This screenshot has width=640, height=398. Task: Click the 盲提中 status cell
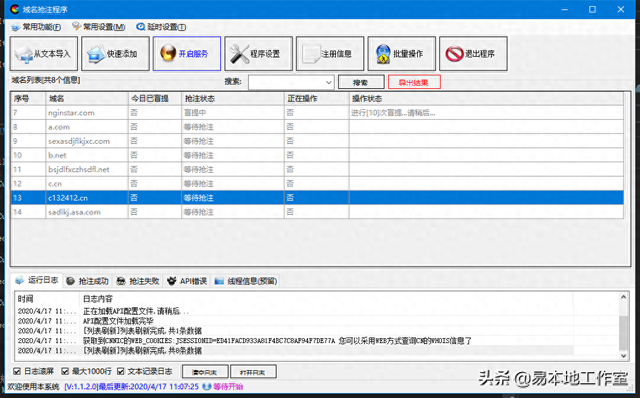pyautogui.click(x=233, y=113)
